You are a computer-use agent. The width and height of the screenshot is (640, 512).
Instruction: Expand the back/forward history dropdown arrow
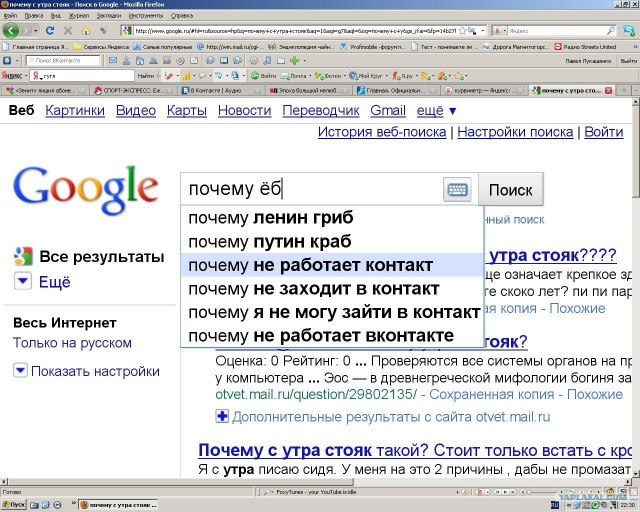[x=36, y=31]
